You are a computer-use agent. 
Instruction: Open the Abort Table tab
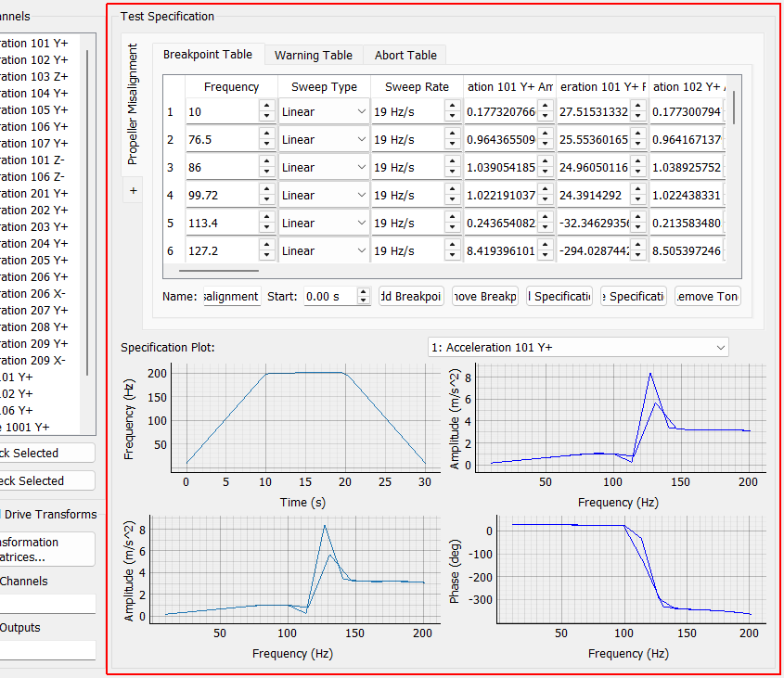click(405, 55)
